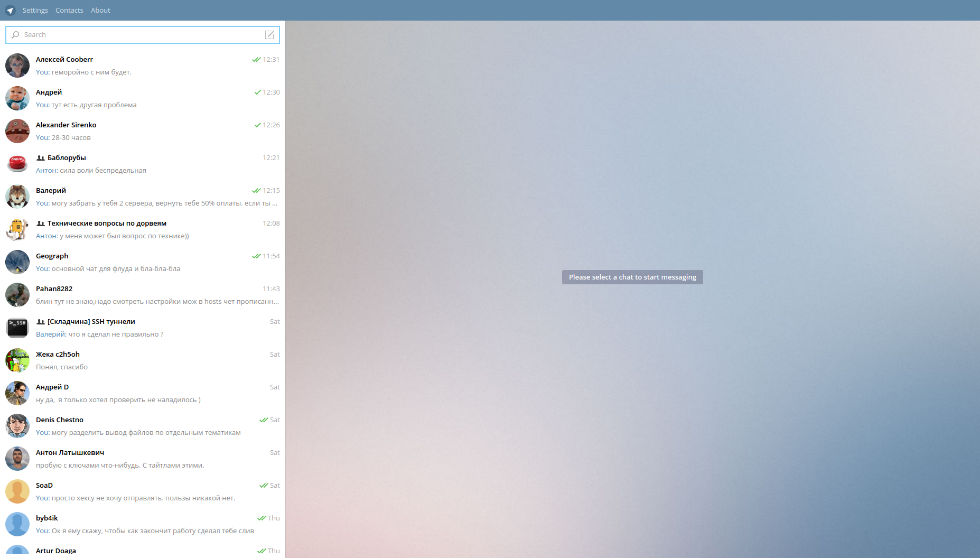Click the red button avatar of Баблорубы
Screen dimensions: 980x558
pyautogui.click(x=17, y=164)
